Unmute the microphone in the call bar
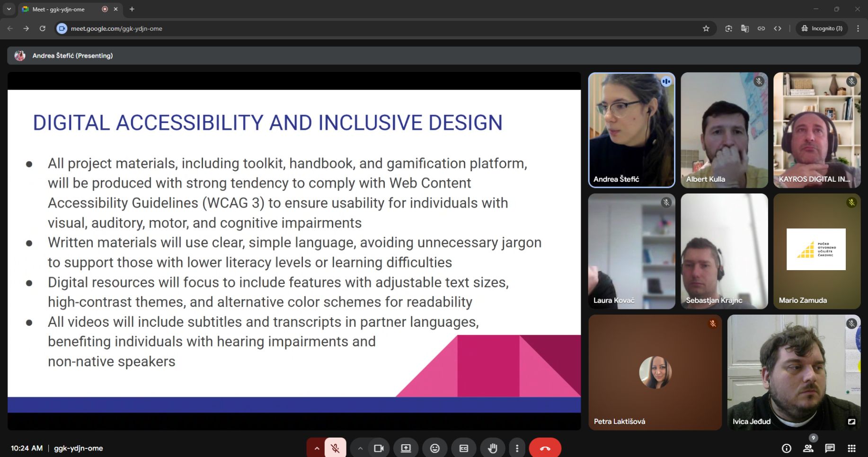868x457 pixels. tap(335, 448)
